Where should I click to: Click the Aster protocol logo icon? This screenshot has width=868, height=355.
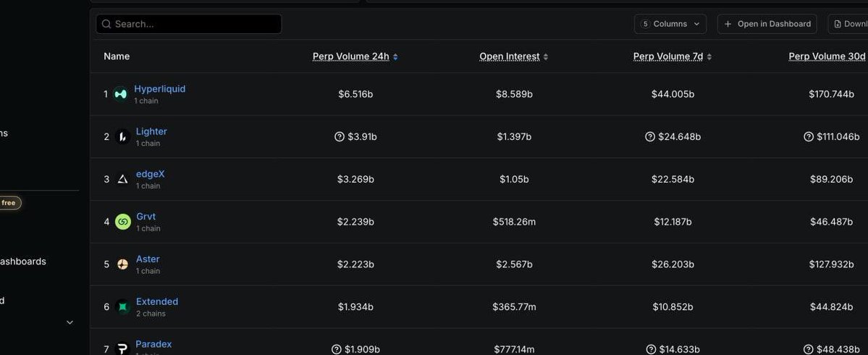point(122,264)
